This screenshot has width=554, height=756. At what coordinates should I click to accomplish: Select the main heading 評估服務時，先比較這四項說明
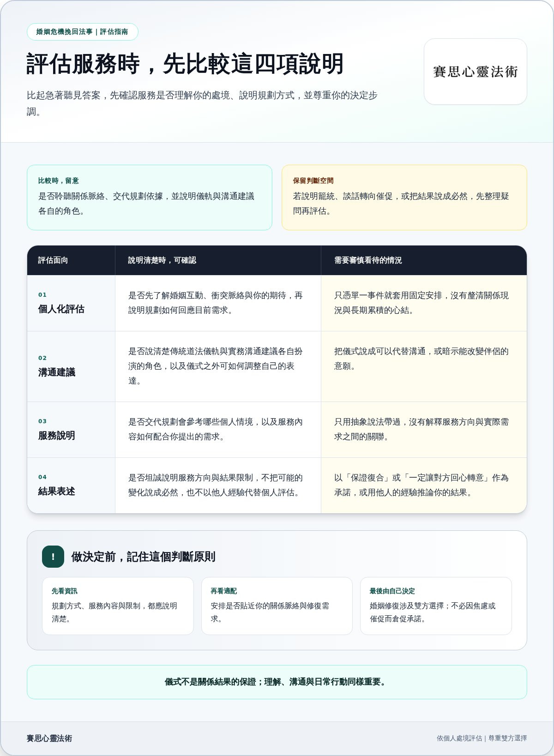point(185,64)
